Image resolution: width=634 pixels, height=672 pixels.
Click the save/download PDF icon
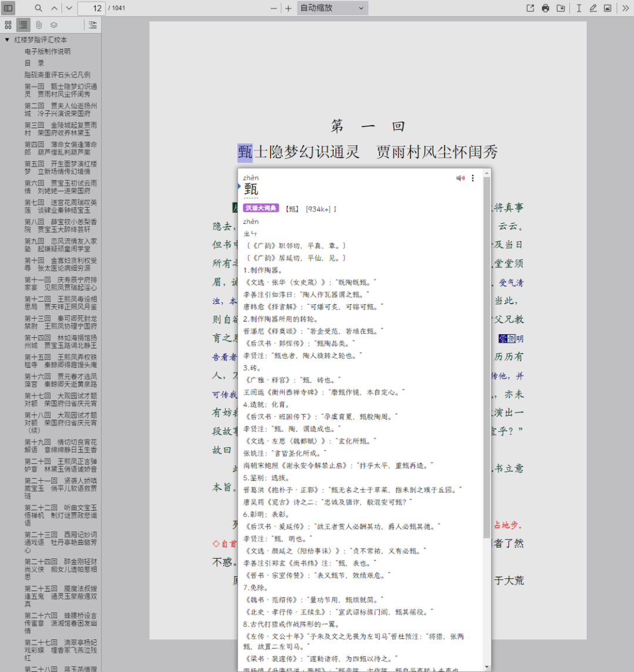click(x=561, y=8)
